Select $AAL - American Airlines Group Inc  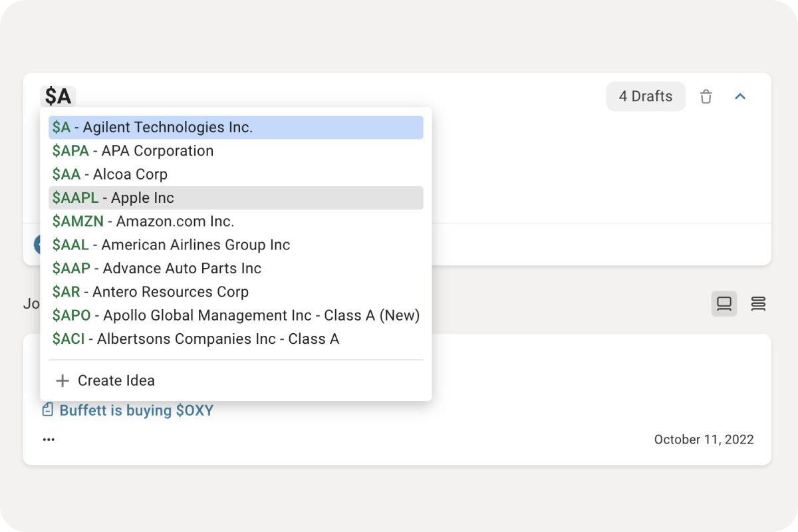point(236,245)
